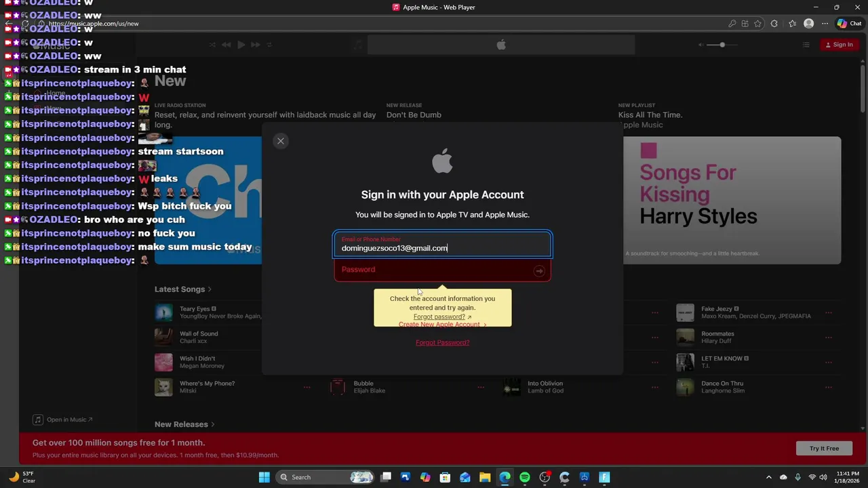Screen dimensions: 868x488
Task: Open Wall of Sound song artwork
Action: 163,338
